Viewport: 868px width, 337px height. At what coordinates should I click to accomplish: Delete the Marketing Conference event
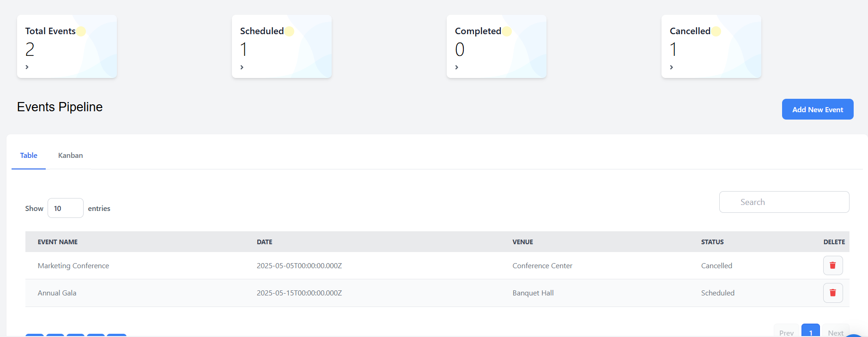click(833, 265)
